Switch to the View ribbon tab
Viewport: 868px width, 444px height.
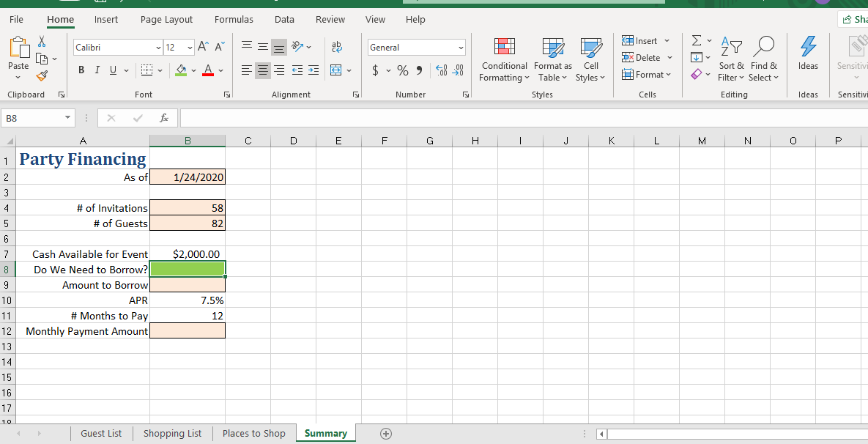pos(375,19)
